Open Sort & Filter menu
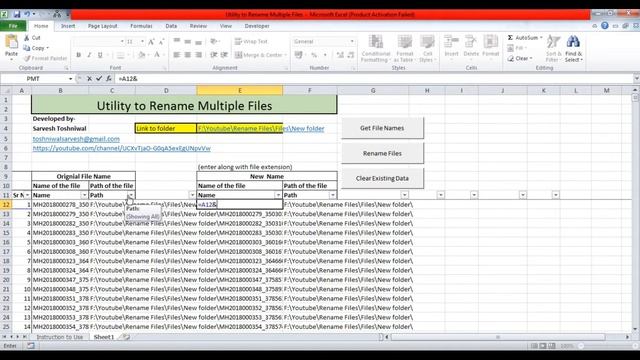Viewport: 640px width, 360px height. tap(553, 49)
